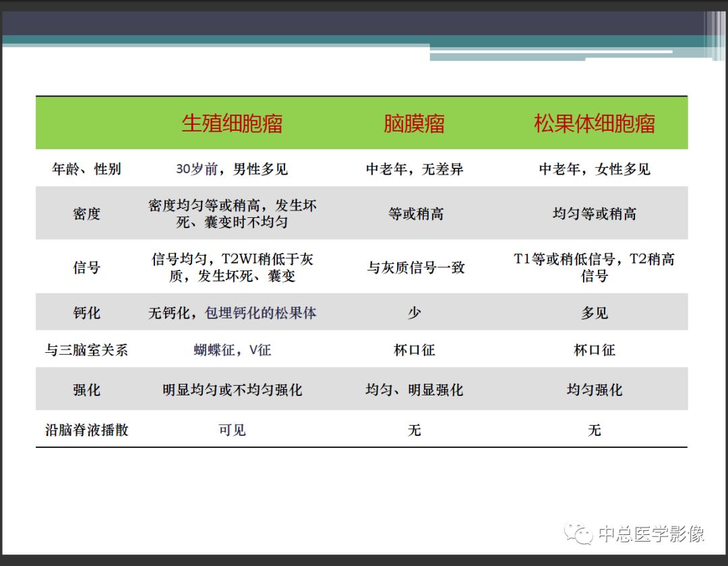Click the calcification cell 多见
Viewport: 728px width, 566px height.
coord(595,313)
